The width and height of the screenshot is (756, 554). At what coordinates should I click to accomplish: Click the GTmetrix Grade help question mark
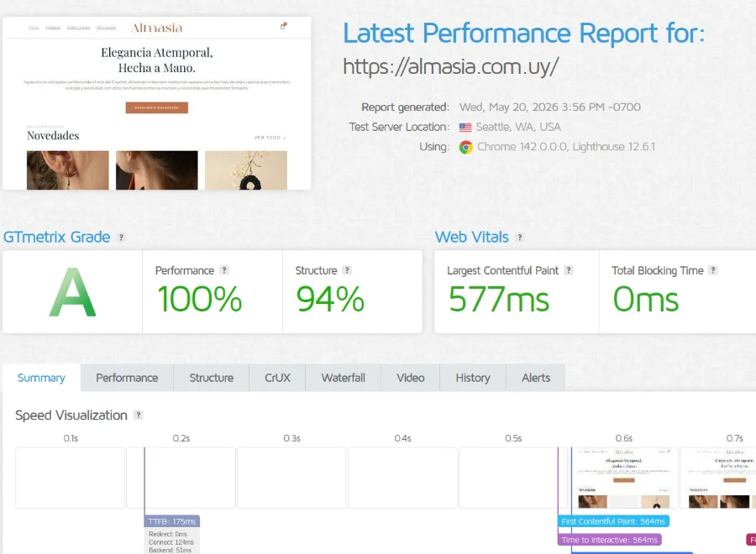click(x=122, y=238)
